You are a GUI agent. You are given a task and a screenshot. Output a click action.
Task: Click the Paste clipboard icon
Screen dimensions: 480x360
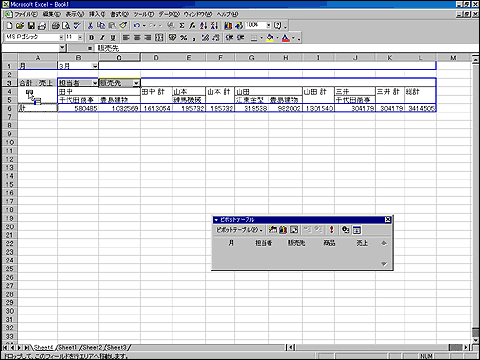112,26
